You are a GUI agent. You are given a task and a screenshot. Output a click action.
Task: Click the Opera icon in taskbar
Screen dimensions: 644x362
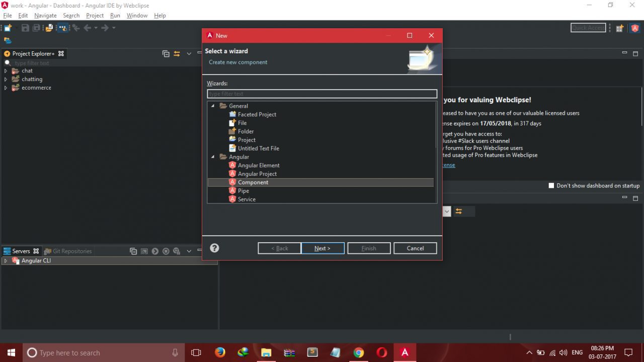[382, 352]
